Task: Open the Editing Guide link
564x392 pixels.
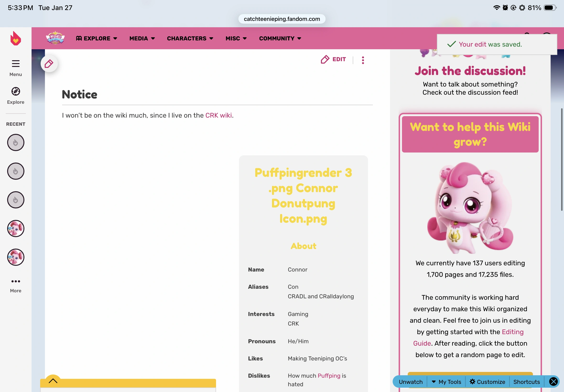Action: (512, 332)
